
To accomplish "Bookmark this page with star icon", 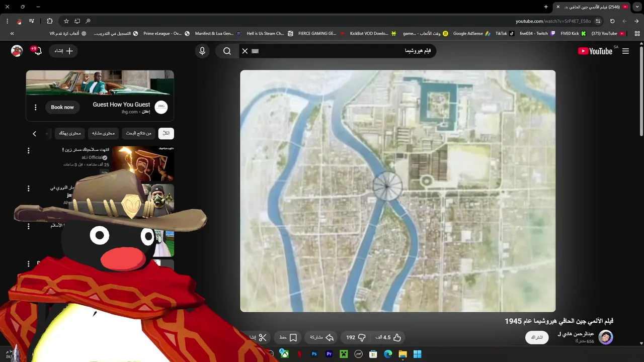I will pyautogui.click(x=66, y=21).
